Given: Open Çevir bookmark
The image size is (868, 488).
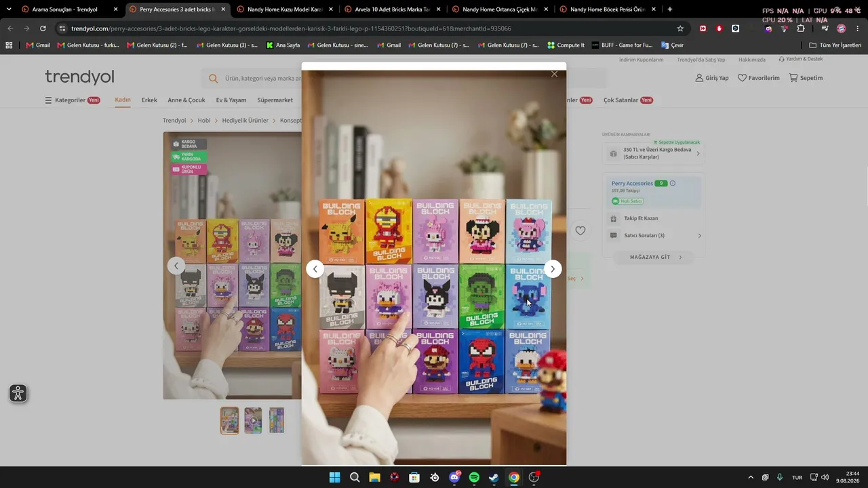Looking at the screenshot, I should [672, 45].
